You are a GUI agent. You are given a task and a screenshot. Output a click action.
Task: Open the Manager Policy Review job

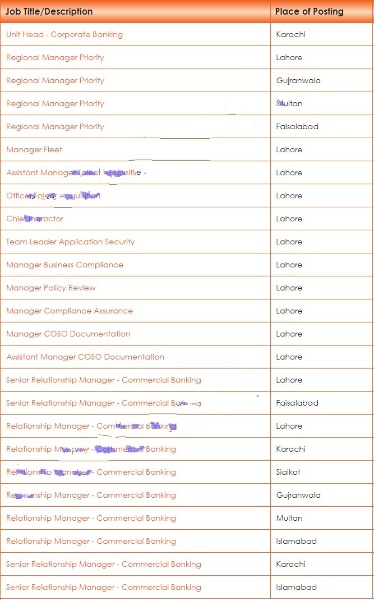click(x=51, y=288)
